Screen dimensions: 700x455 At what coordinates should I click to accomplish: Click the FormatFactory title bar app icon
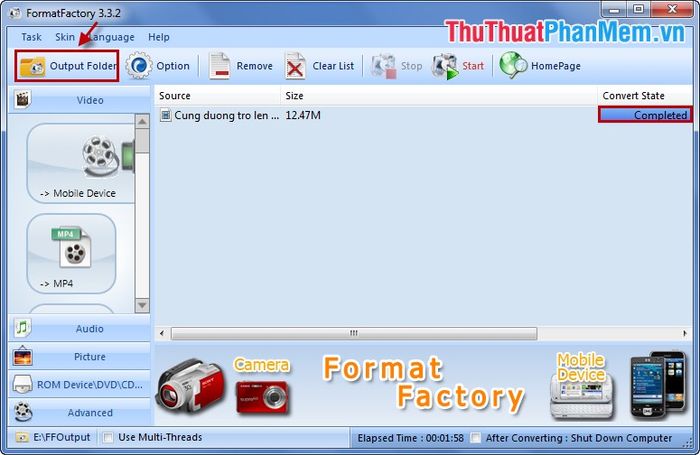click(x=15, y=13)
